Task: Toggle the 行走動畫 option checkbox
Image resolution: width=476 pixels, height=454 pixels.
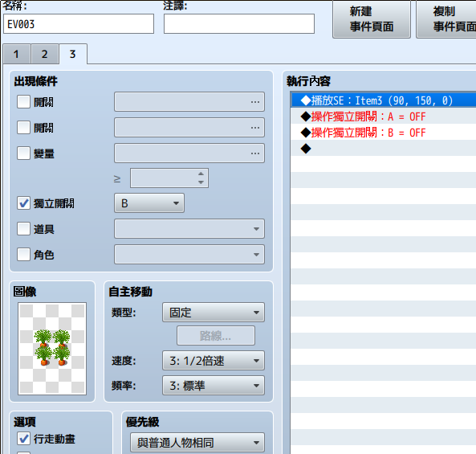Action: click(23, 439)
